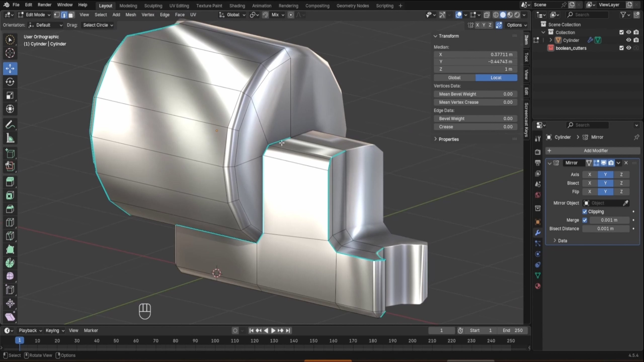Pick the Cursor tool

10,53
